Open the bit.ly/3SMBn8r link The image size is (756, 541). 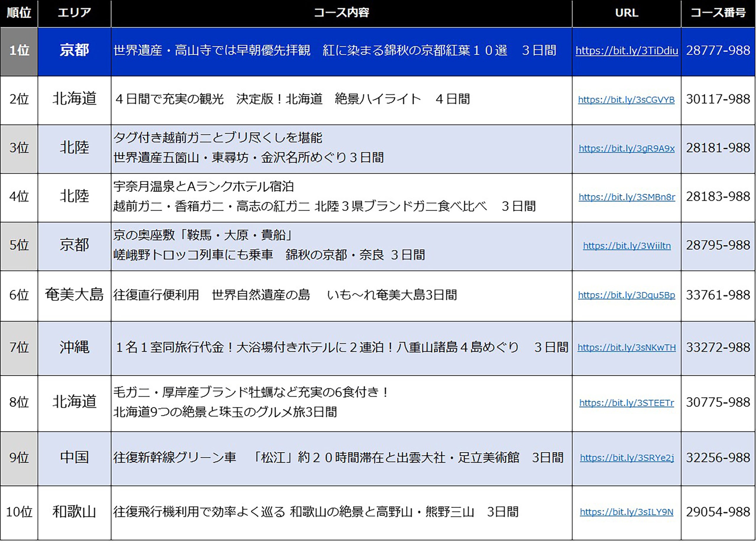coord(627,197)
